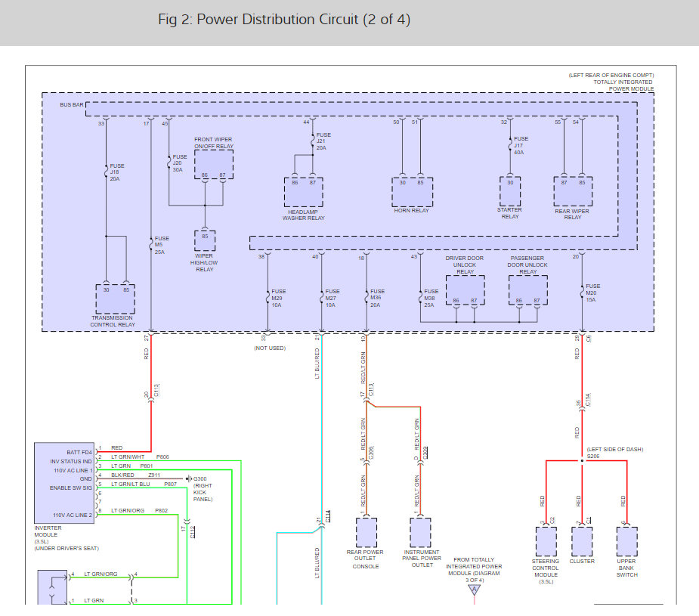Click the title 'Fig 2: Power Distribution Circuit (2 of 4)'
Screen dimensions: 699x616
284,20
